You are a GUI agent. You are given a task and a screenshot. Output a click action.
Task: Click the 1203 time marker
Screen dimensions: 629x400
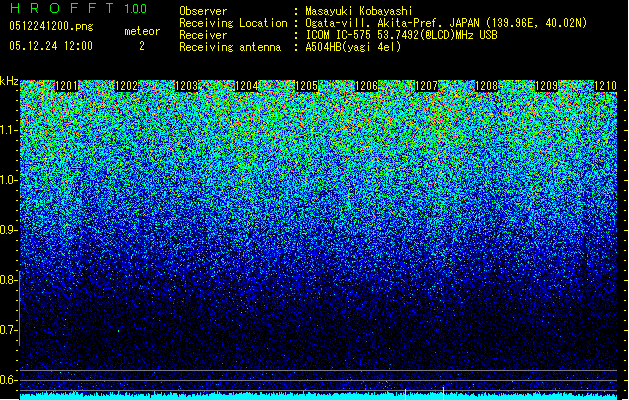click(187, 86)
